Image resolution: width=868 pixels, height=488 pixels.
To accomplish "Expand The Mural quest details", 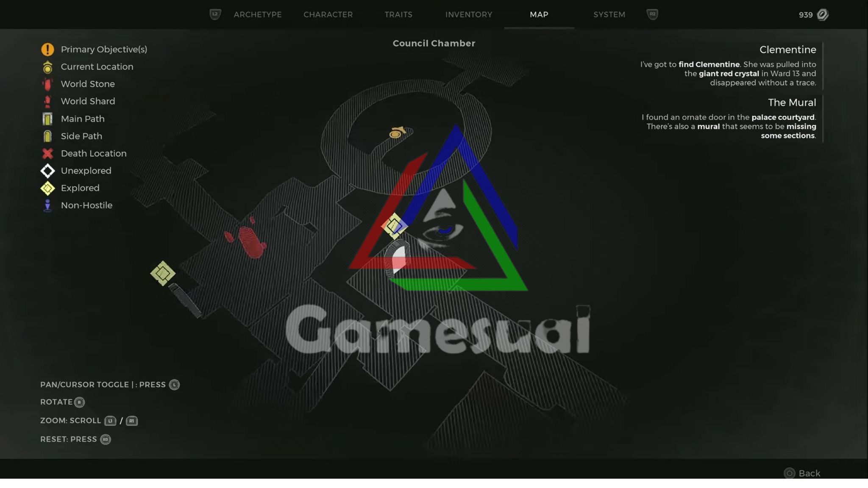I will click(x=791, y=102).
